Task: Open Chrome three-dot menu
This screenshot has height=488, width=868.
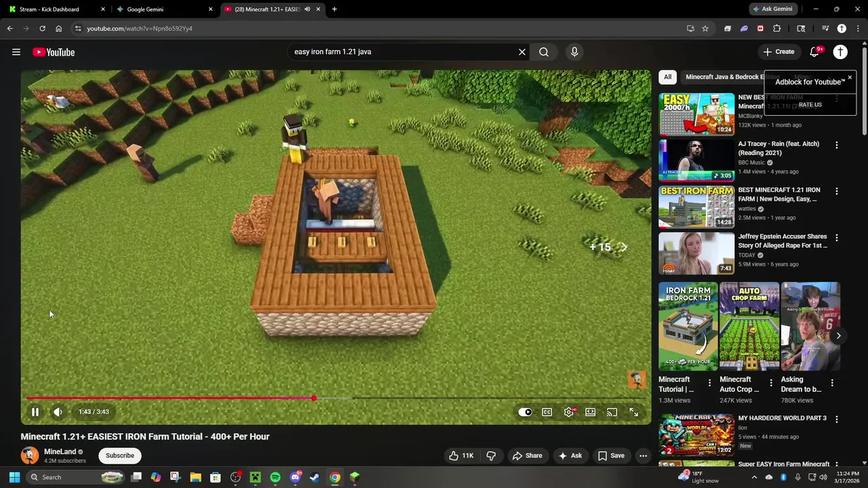Action: (x=858, y=28)
